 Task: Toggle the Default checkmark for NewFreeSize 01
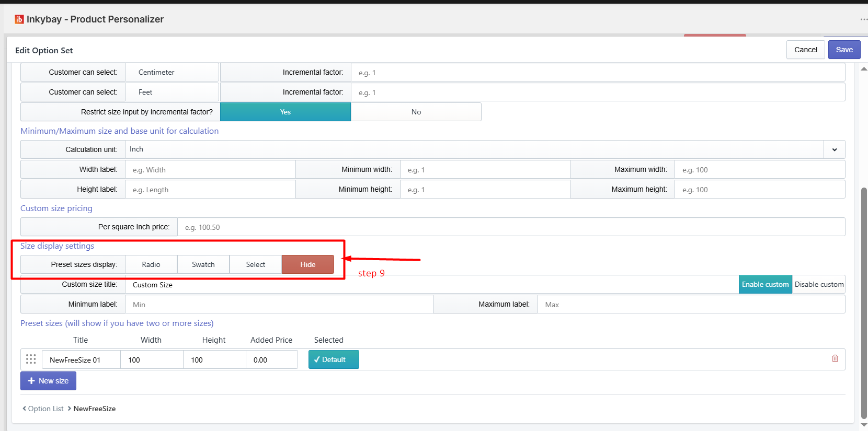(334, 359)
